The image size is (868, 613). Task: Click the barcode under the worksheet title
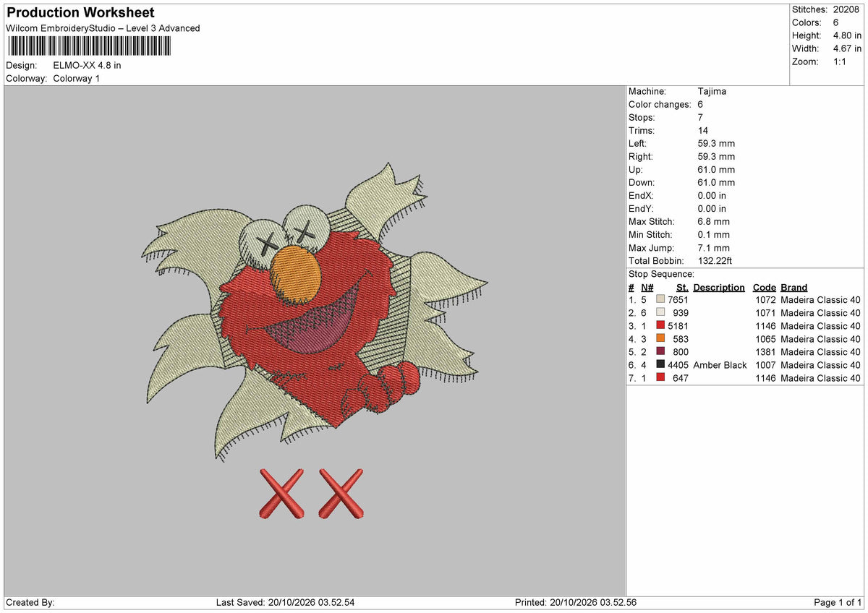click(90, 47)
